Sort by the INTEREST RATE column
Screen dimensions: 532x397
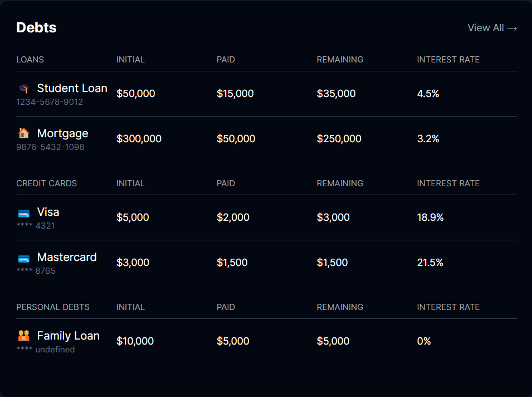click(448, 60)
